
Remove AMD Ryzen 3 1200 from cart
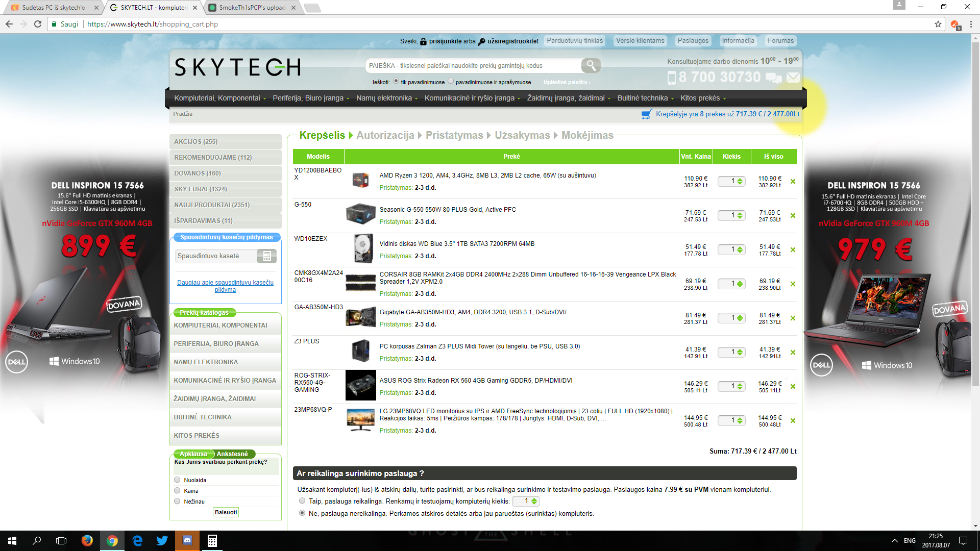click(793, 182)
